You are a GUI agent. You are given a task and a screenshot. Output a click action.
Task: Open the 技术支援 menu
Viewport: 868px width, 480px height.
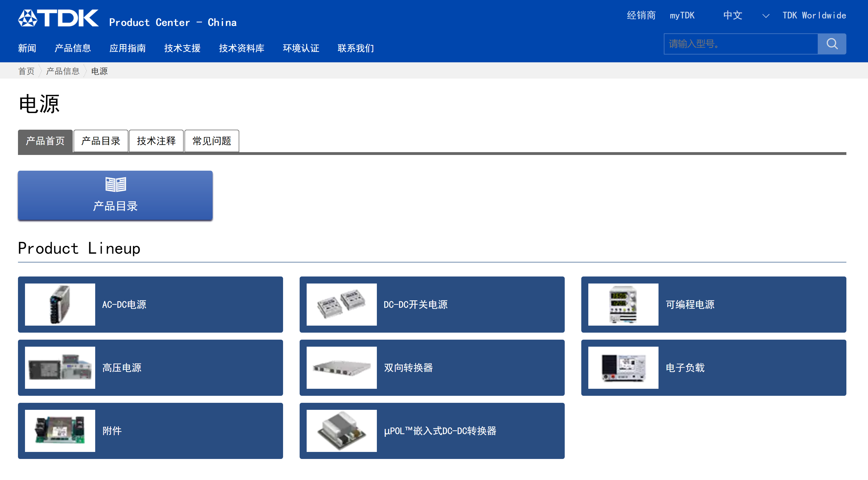(182, 48)
